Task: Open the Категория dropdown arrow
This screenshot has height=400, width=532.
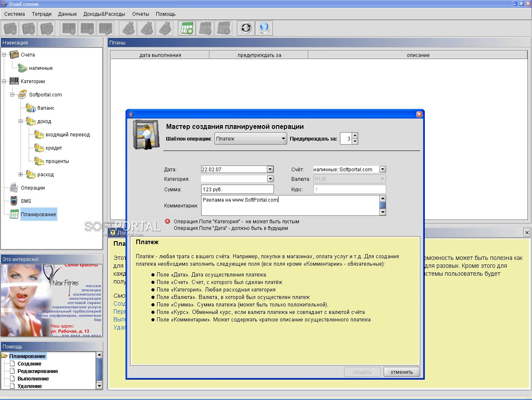Action: point(270,179)
